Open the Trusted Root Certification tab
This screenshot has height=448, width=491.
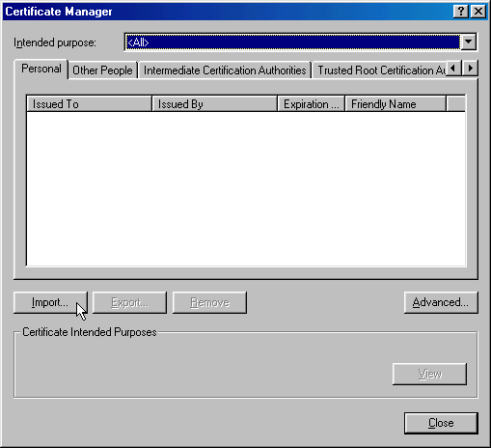click(x=380, y=70)
